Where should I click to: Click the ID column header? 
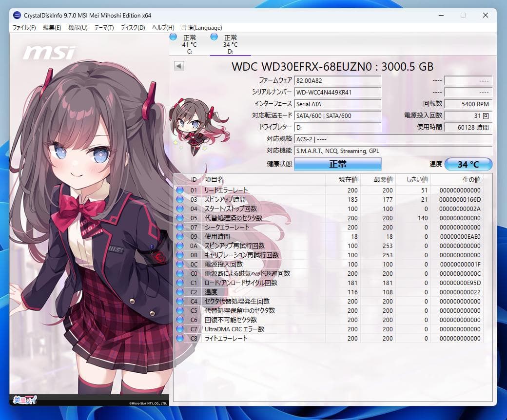click(194, 180)
